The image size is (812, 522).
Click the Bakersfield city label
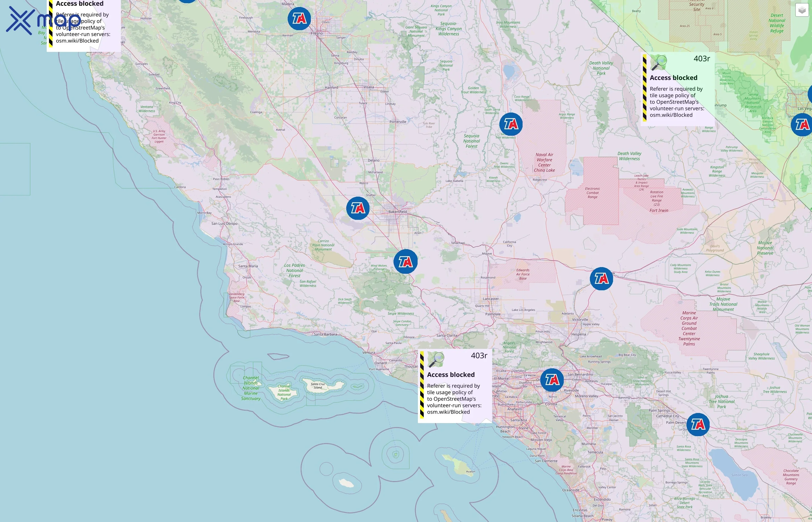(398, 211)
